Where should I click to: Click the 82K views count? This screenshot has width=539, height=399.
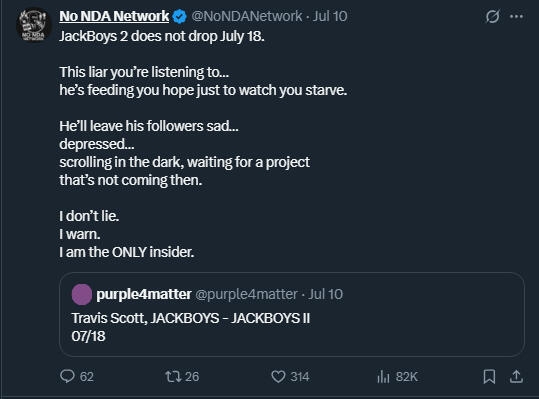406,377
